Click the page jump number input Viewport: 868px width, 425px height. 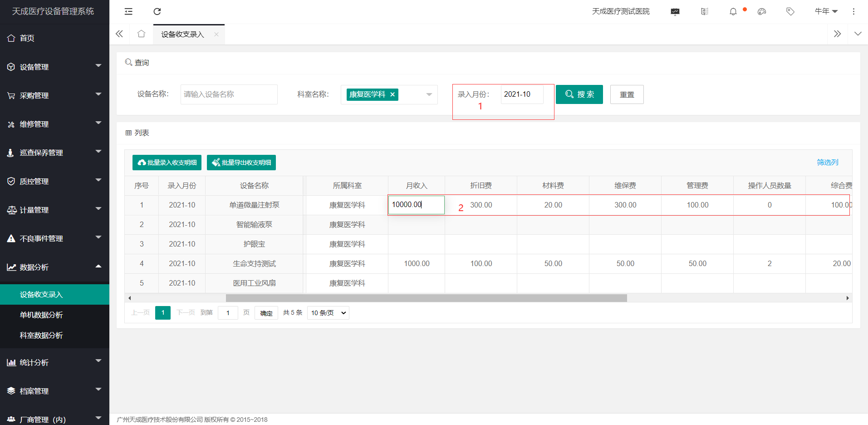[x=228, y=313]
